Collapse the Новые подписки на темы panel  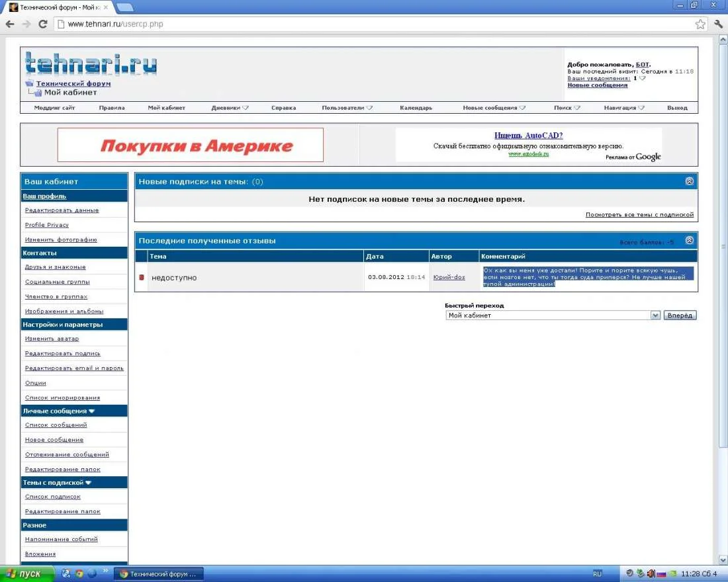(x=690, y=181)
